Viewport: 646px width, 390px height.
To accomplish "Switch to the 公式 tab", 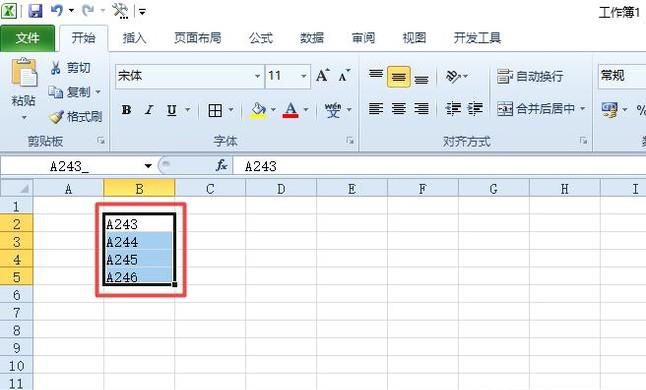I will click(261, 38).
